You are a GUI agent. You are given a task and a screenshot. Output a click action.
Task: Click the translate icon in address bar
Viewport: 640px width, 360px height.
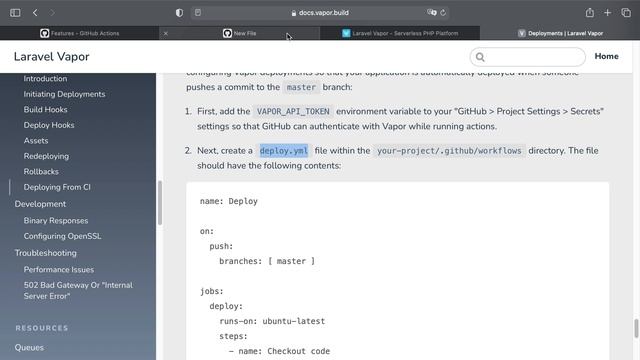(x=431, y=13)
